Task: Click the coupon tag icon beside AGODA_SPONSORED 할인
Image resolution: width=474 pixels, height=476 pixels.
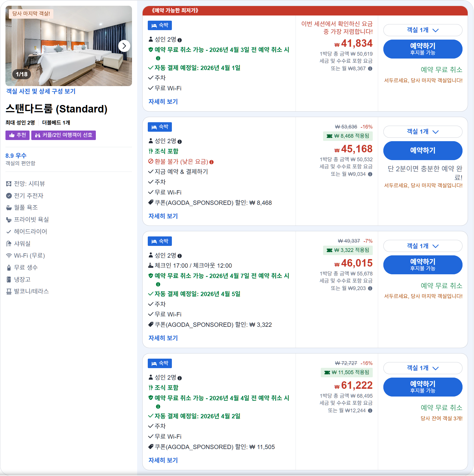Action: (x=150, y=203)
